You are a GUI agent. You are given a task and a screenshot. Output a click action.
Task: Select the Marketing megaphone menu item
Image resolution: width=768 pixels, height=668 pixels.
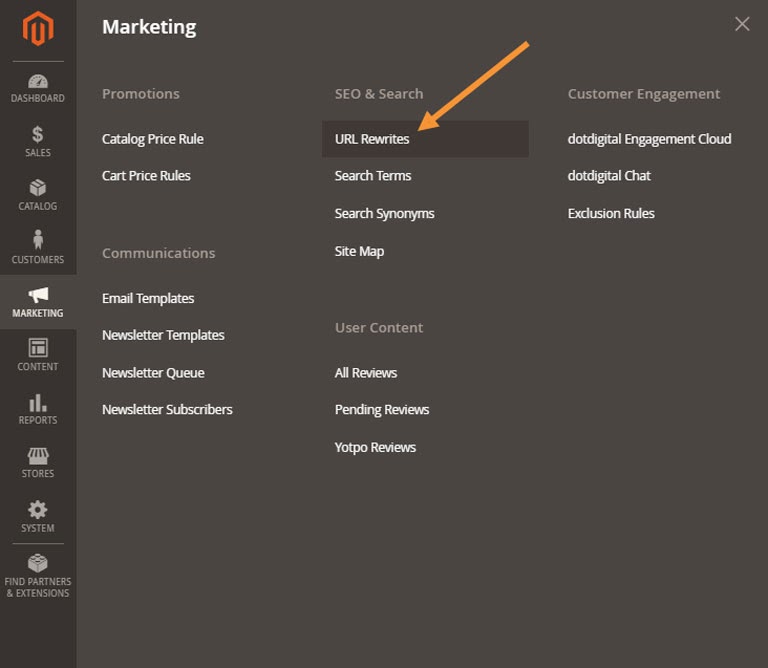tap(38, 302)
